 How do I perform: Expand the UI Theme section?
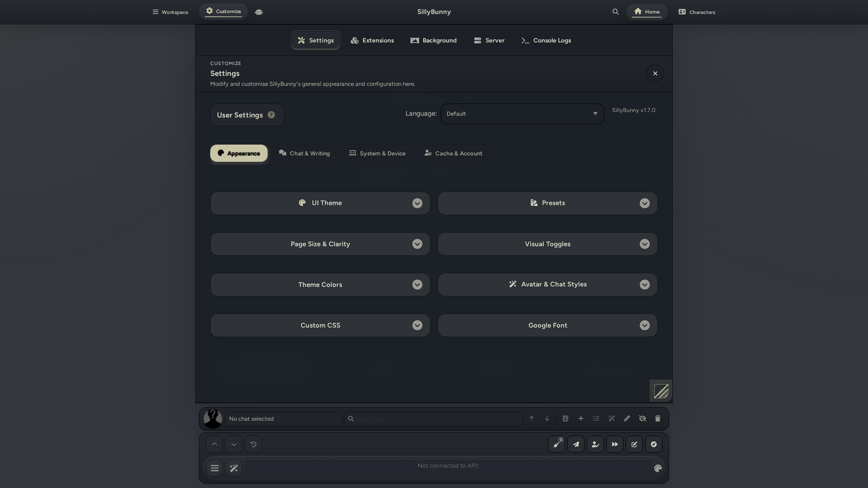click(x=320, y=203)
